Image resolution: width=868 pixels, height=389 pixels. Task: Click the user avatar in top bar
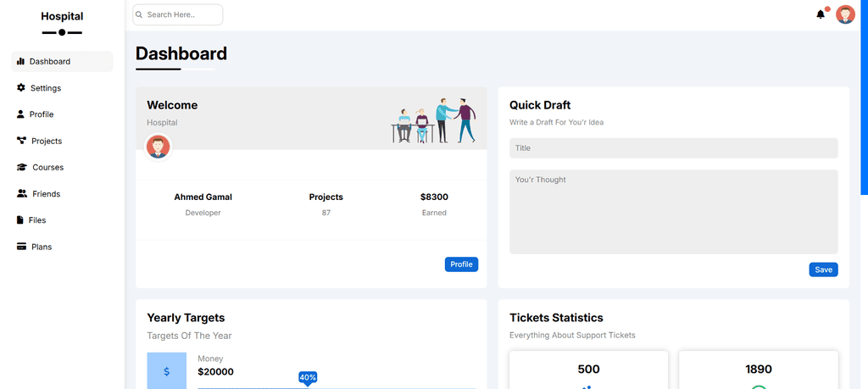845,14
